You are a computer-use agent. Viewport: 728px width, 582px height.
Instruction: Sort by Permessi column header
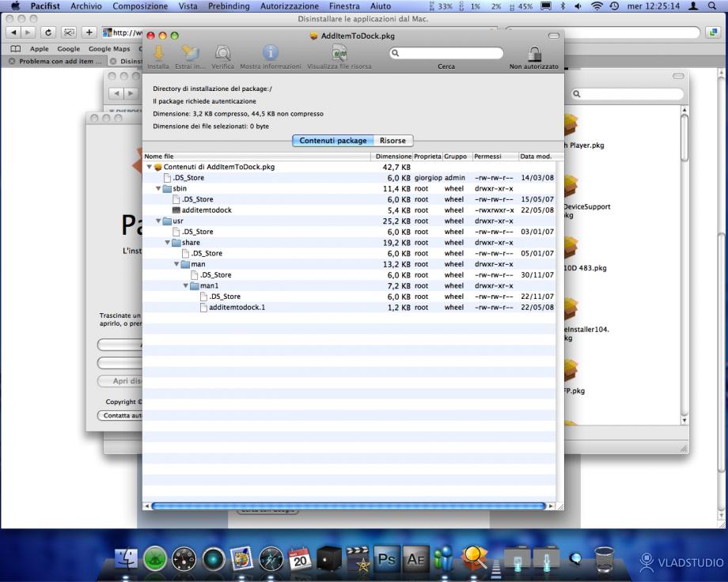point(495,157)
